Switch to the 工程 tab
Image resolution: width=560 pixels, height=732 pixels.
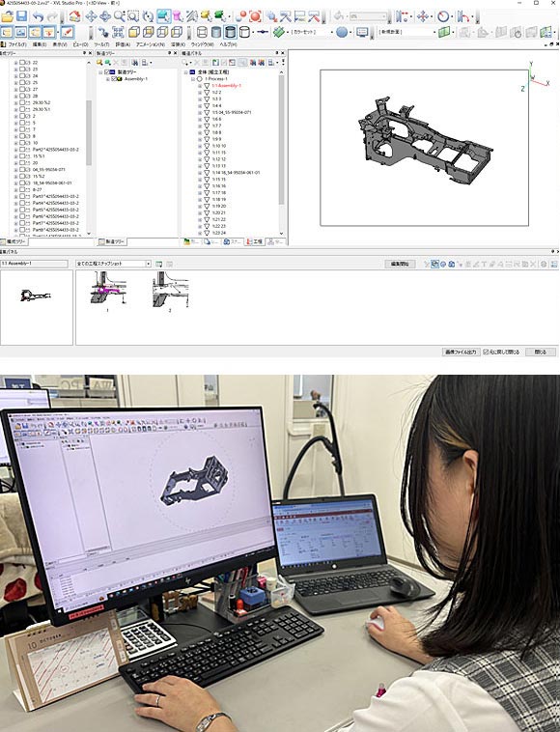point(255,241)
